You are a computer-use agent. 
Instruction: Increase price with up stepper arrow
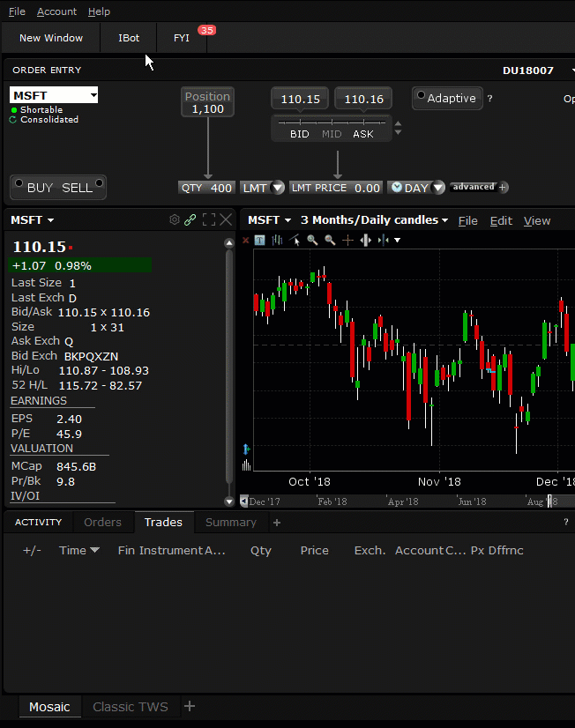click(398, 123)
